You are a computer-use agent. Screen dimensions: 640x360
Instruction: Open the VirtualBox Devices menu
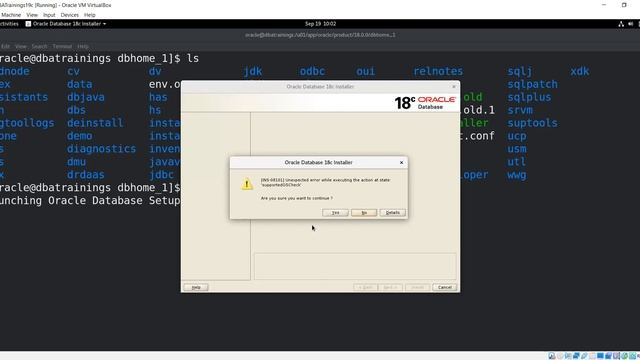tap(69, 15)
